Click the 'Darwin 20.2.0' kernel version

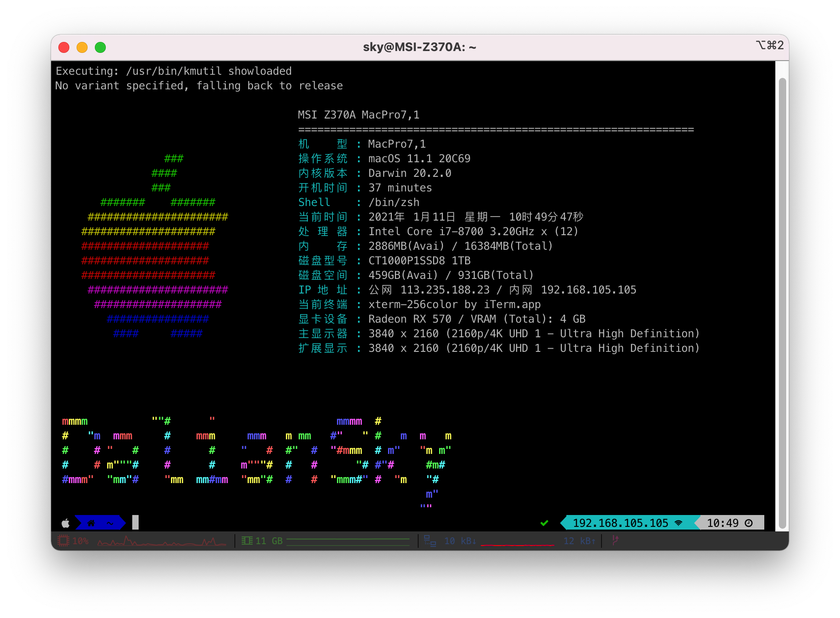point(410,173)
